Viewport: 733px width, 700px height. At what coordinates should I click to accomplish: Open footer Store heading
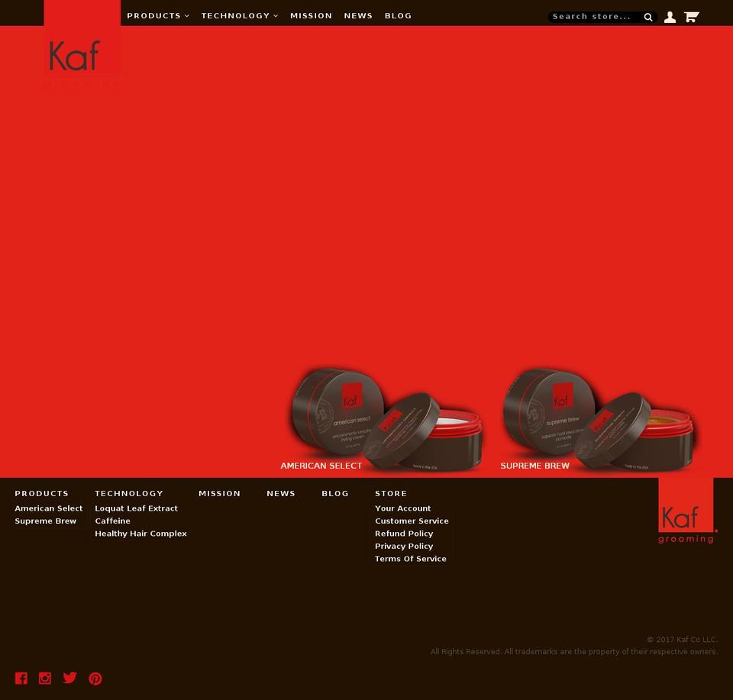click(391, 493)
